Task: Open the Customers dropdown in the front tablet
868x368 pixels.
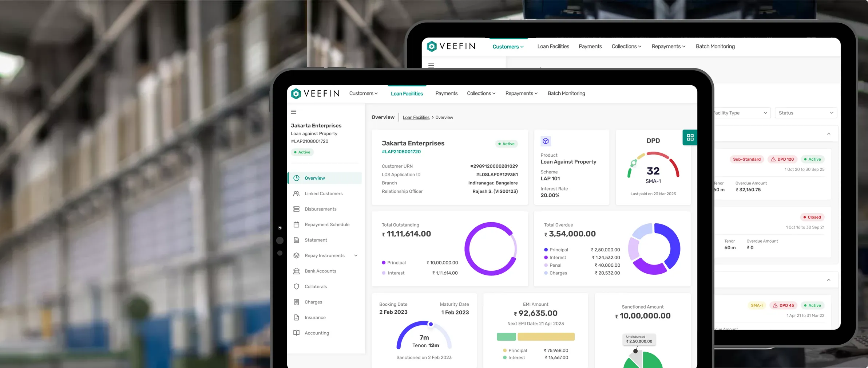Action: pyautogui.click(x=363, y=94)
